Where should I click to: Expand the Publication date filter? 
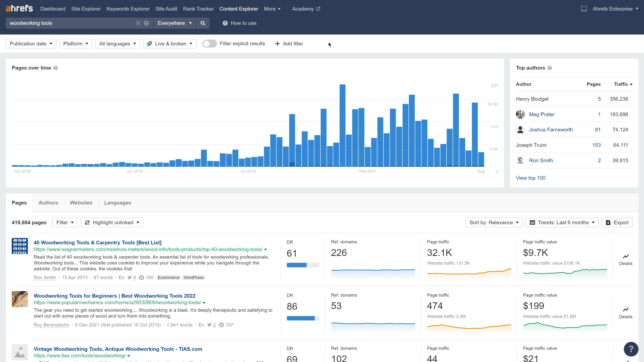(31, 44)
